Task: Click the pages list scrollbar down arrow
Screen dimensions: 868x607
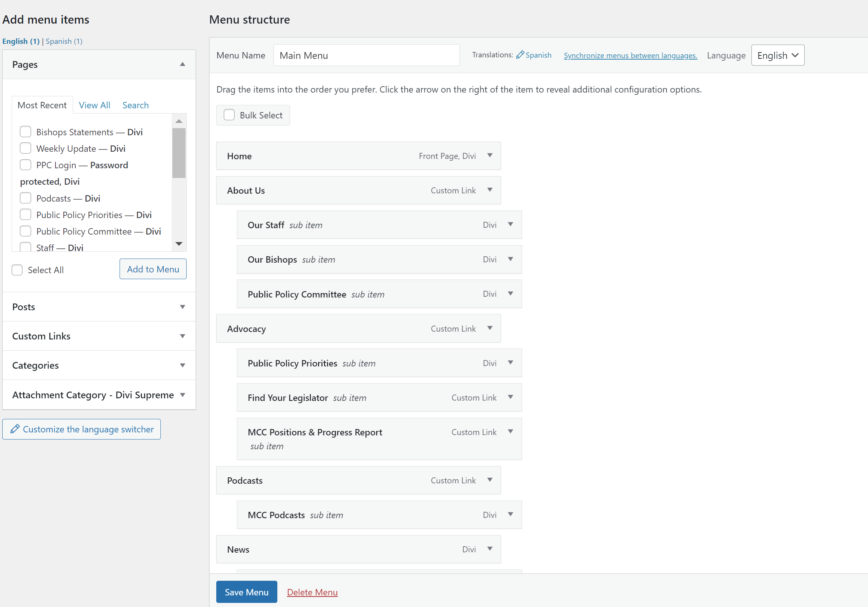Action: pos(179,244)
